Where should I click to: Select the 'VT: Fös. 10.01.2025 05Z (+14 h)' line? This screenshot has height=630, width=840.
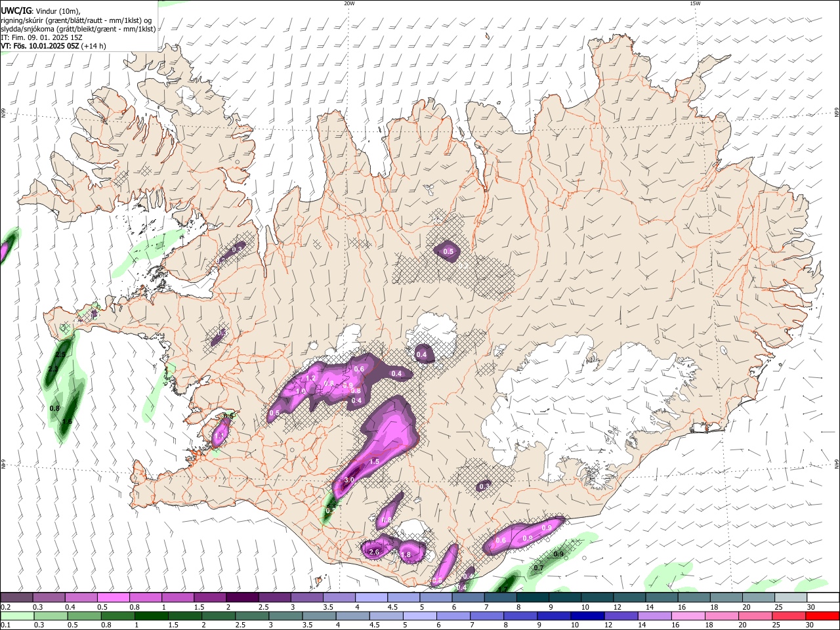click(x=54, y=46)
